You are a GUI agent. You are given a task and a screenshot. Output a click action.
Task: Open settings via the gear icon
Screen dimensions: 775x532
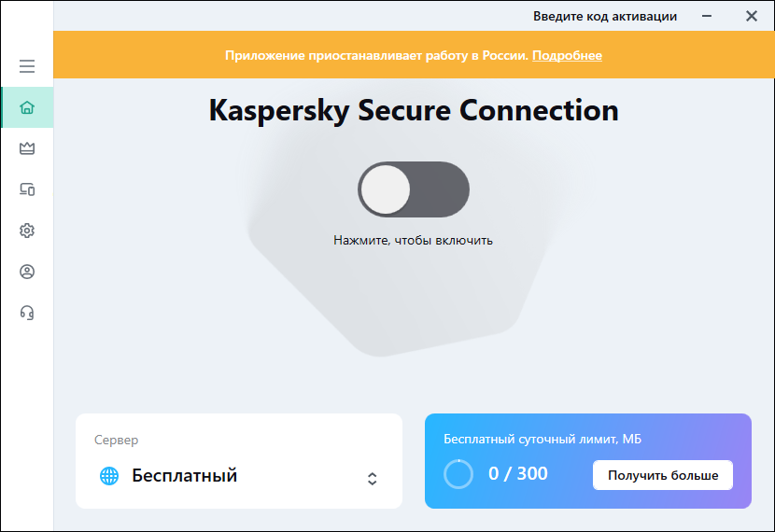(27, 231)
